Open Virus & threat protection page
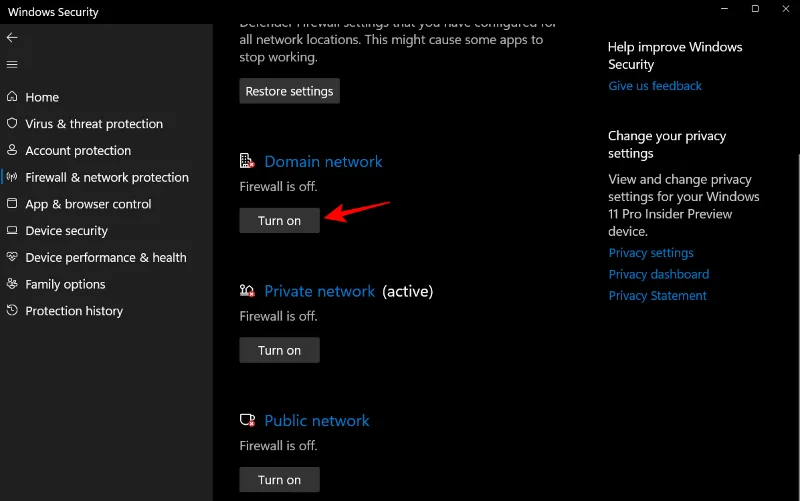Viewport: 800px width, 501px height. tap(94, 124)
